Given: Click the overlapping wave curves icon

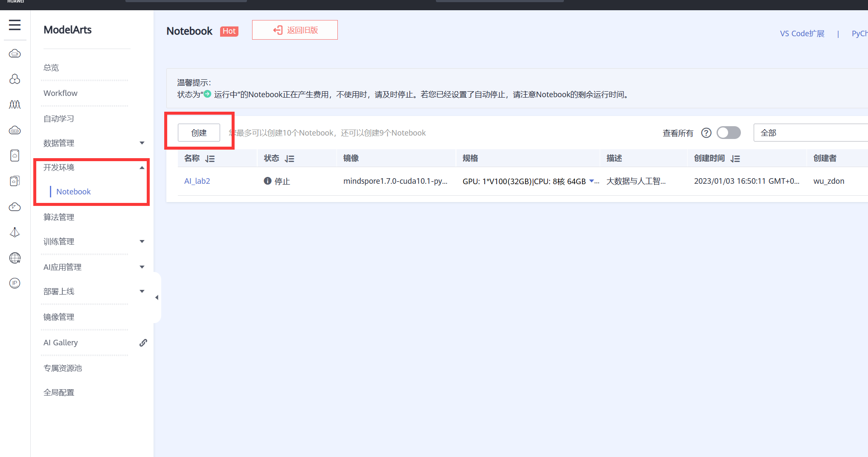Looking at the screenshot, I should [15, 104].
